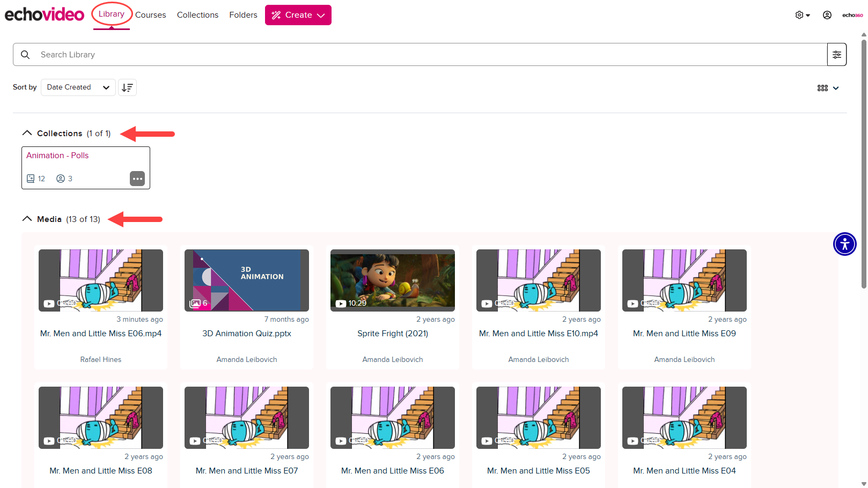Image resolution: width=868 pixels, height=488 pixels.
Task: Click the accessibility icon on the right edge
Action: [844, 244]
